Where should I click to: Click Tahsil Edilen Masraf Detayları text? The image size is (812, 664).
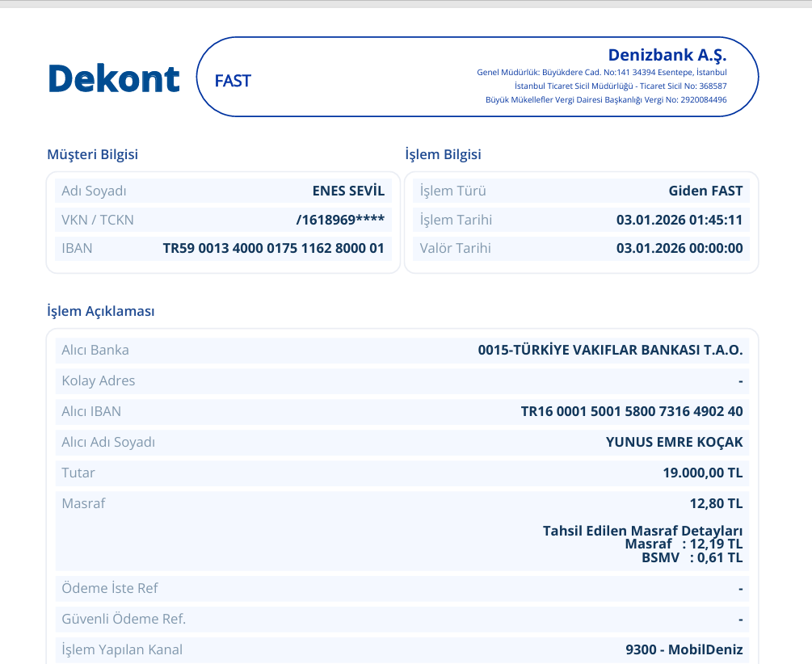tap(642, 531)
